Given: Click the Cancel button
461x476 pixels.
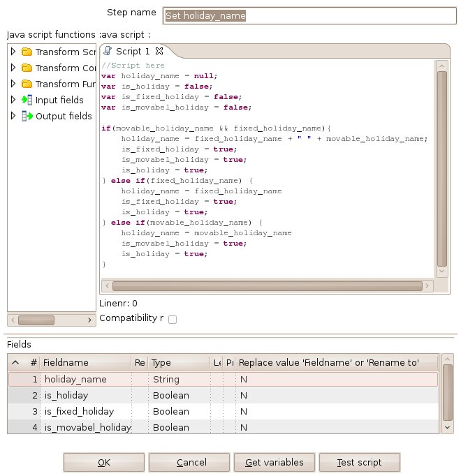Looking at the screenshot, I should (189, 462).
